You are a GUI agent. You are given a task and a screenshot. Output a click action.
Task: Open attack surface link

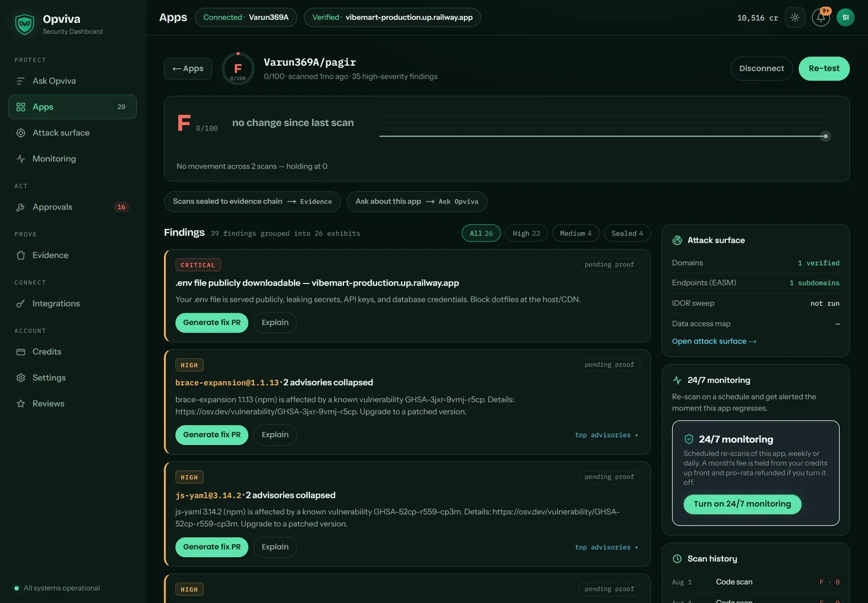(714, 342)
